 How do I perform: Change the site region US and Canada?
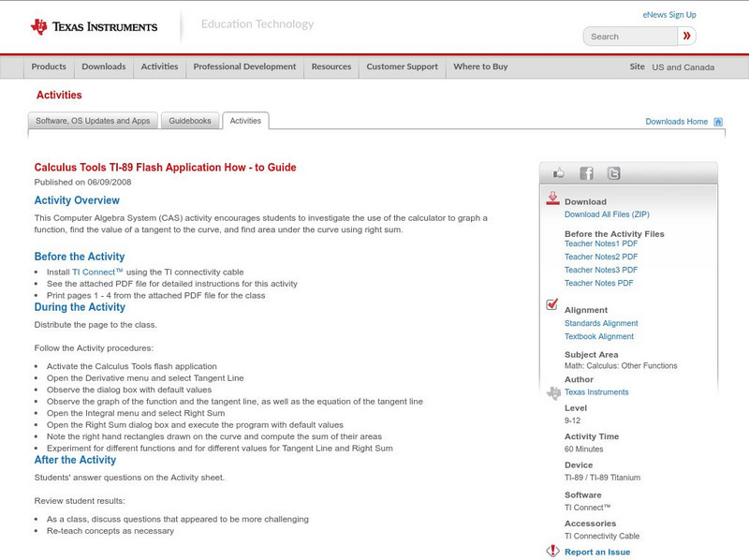[x=683, y=67]
